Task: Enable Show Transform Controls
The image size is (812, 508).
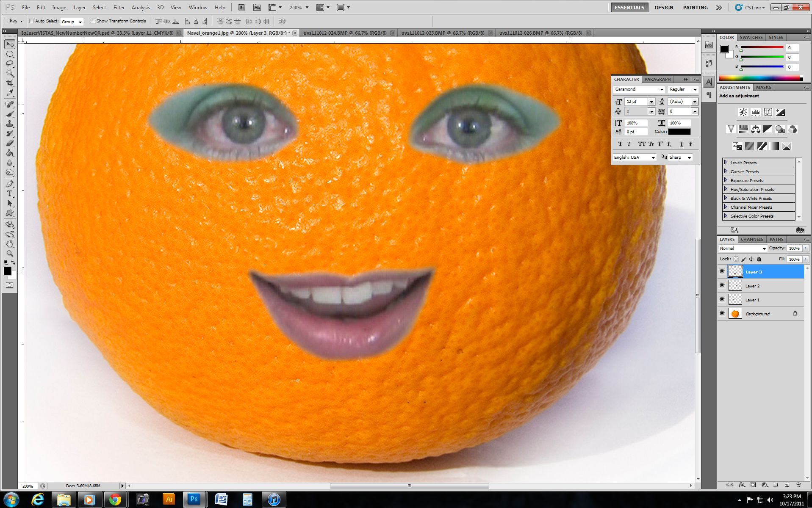Action: pyautogui.click(x=93, y=21)
